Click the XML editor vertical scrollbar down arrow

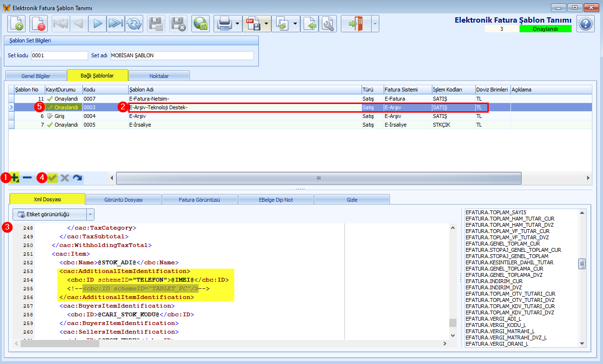452,335
